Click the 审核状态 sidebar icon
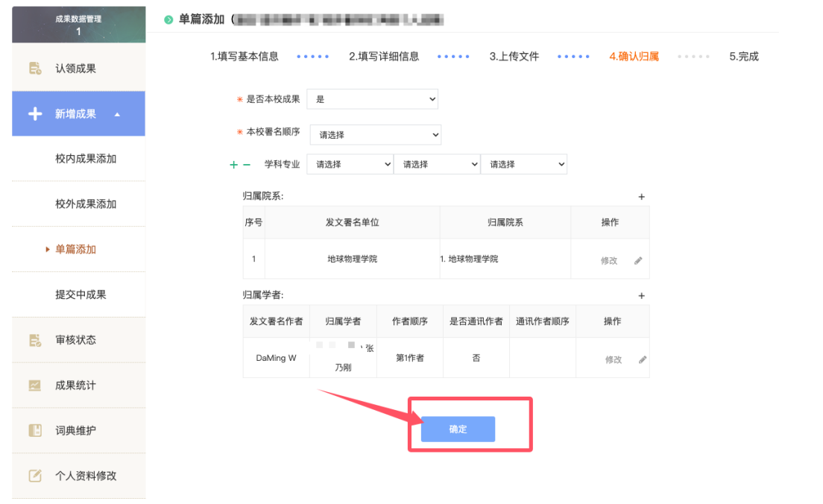 pyautogui.click(x=35, y=340)
